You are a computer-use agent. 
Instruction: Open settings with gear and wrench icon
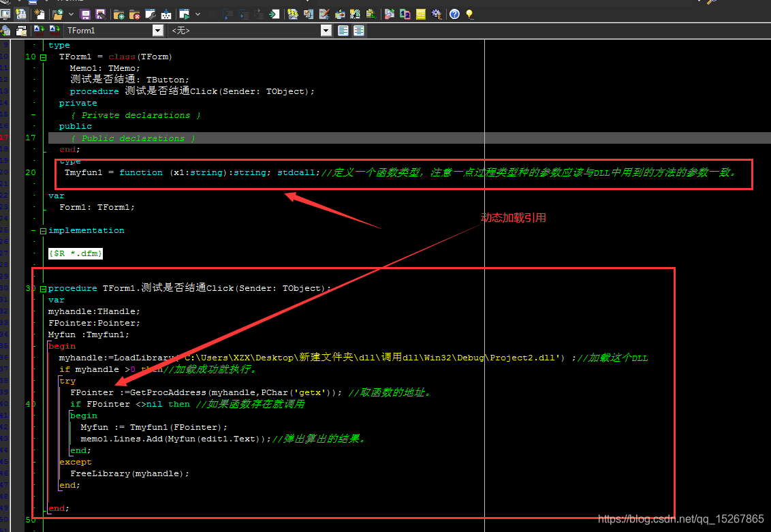[436, 14]
